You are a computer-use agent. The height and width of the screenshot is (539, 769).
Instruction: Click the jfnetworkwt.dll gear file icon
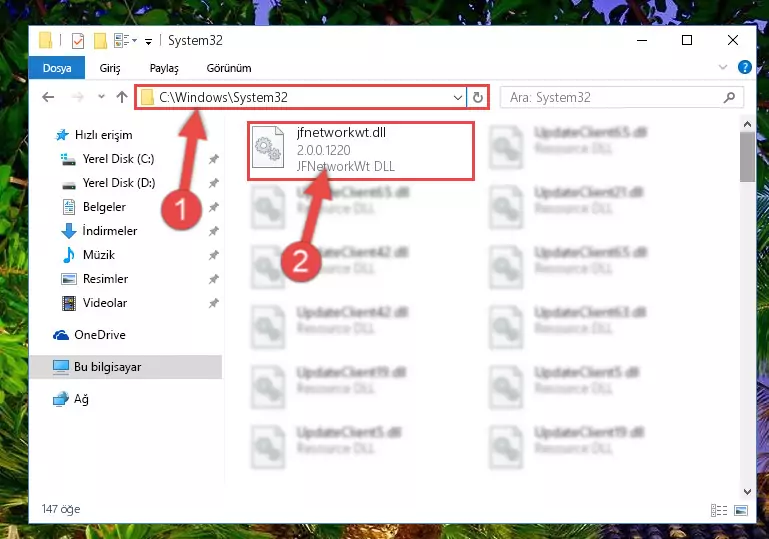268,147
